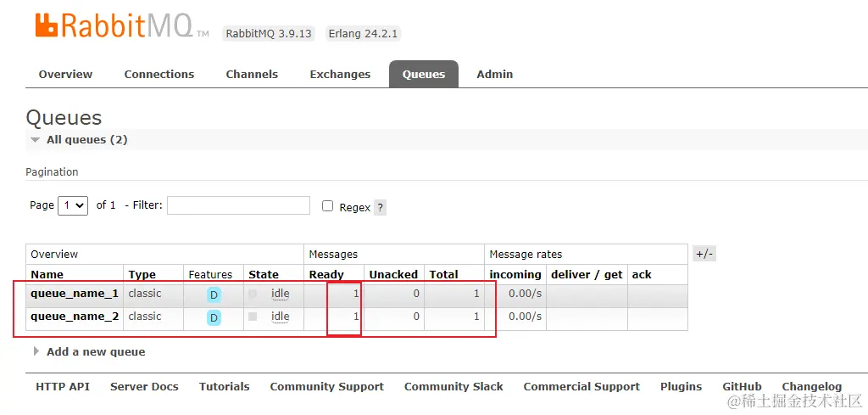Open the GitHub link
868x415 pixels.
click(x=742, y=387)
